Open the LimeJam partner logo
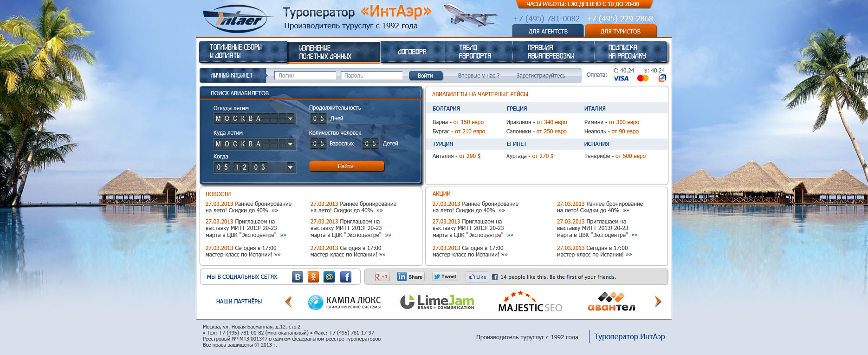The image size is (868, 355). point(437,302)
